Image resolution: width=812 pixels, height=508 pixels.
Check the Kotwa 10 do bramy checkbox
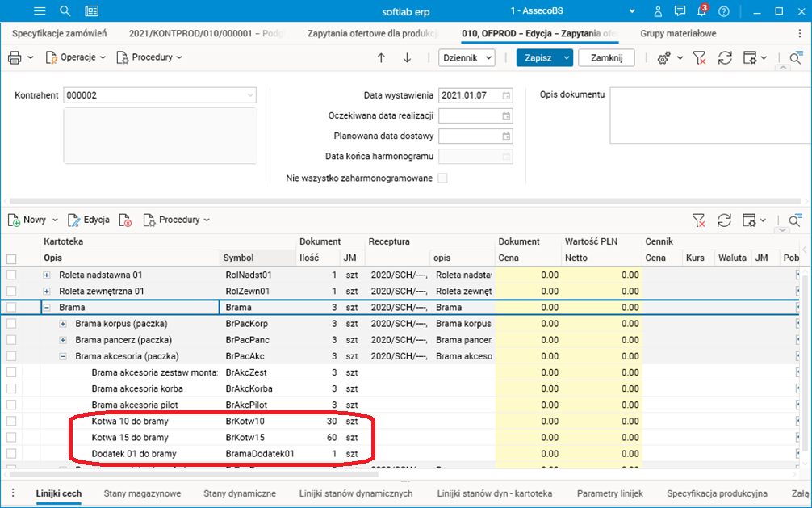click(x=11, y=421)
